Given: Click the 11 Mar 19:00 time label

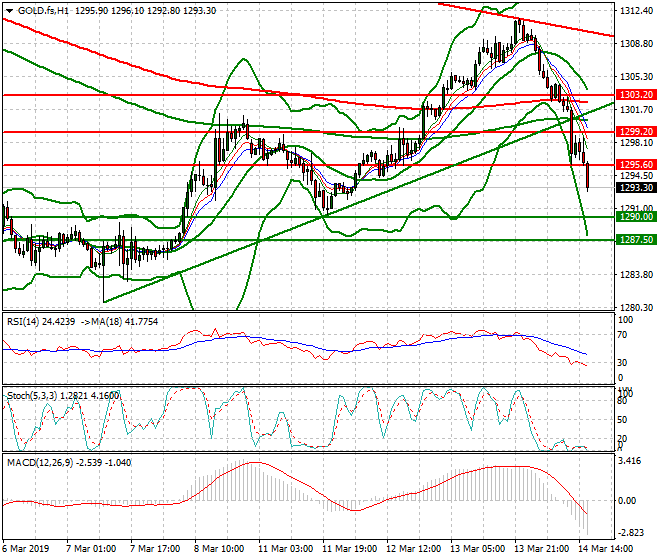Looking at the screenshot, I should click(x=349, y=549).
